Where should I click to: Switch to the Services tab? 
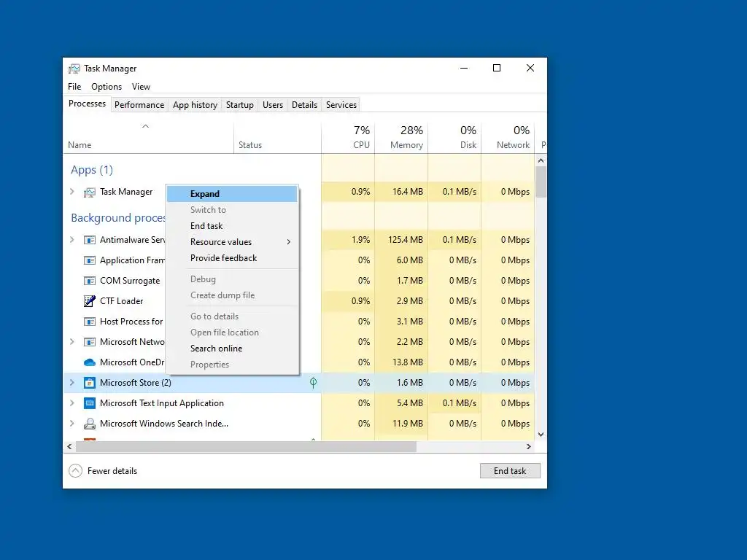[x=341, y=105]
